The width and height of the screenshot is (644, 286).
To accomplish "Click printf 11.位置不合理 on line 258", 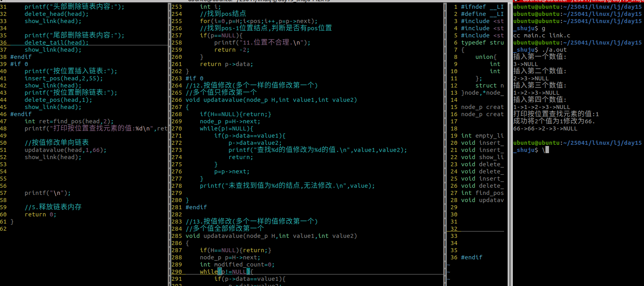I will [x=262, y=43].
